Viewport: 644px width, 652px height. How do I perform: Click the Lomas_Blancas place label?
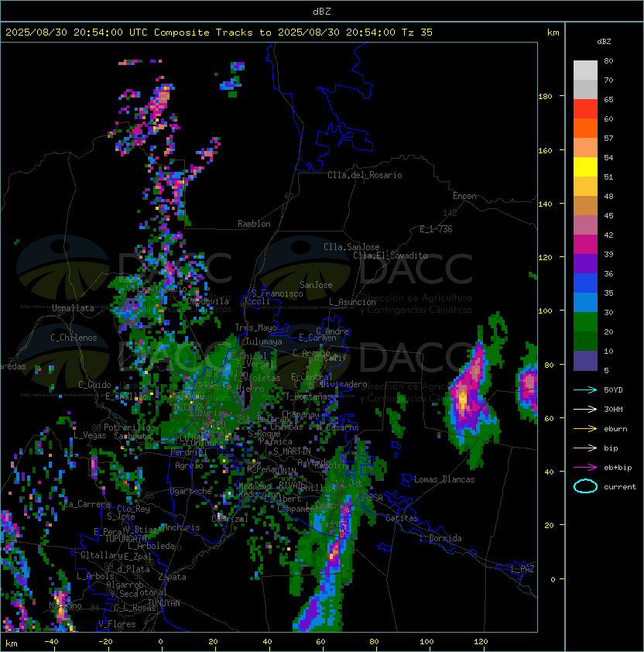pyautogui.click(x=444, y=479)
